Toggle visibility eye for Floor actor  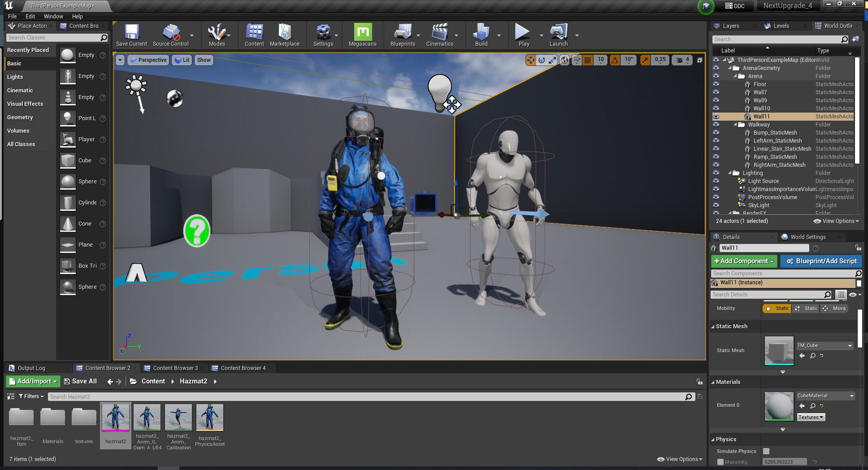(x=716, y=84)
